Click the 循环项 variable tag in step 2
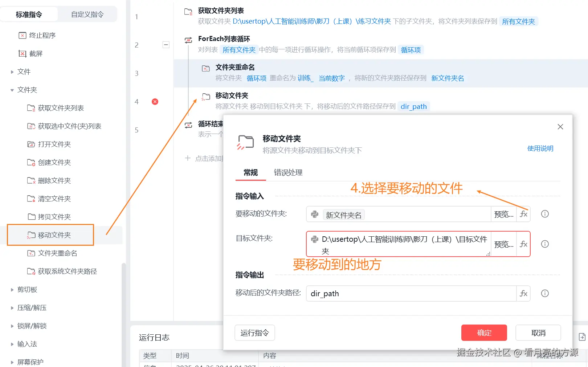The height and width of the screenshot is (367, 588). point(411,50)
